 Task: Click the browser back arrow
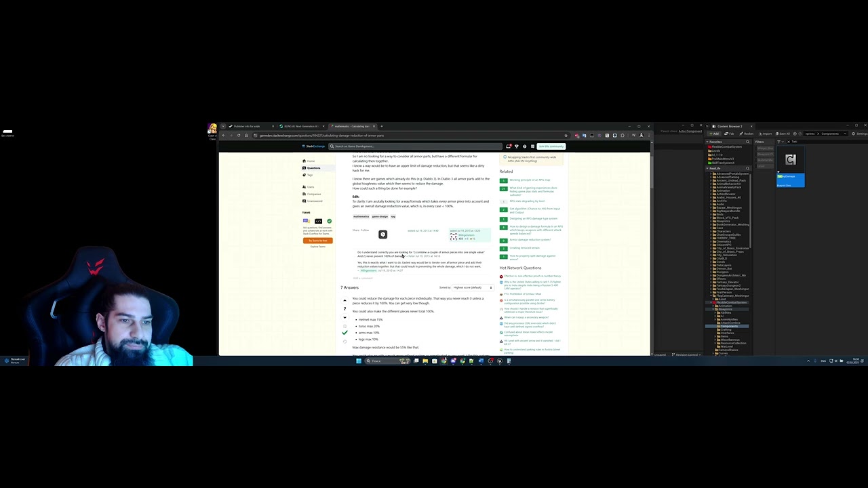coord(224,136)
